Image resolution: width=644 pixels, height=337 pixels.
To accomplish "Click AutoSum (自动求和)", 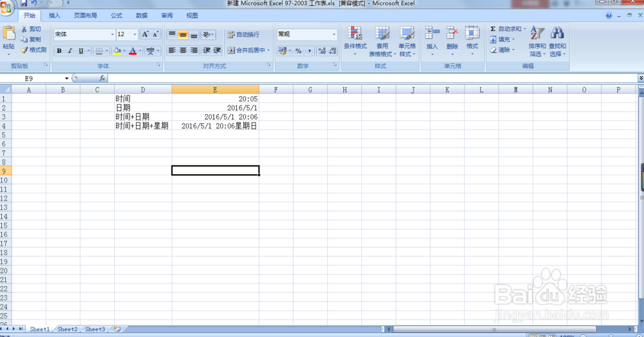I will click(507, 29).
